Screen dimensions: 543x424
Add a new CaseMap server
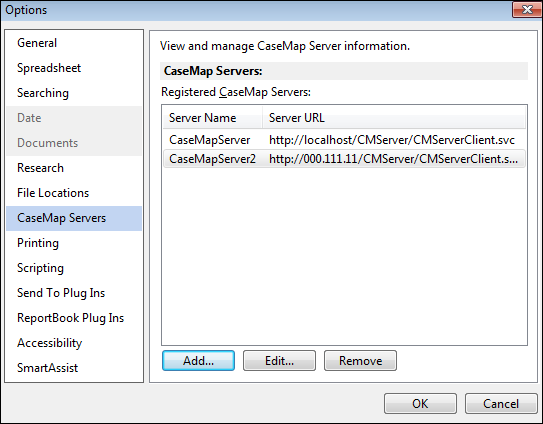point(198,361)
